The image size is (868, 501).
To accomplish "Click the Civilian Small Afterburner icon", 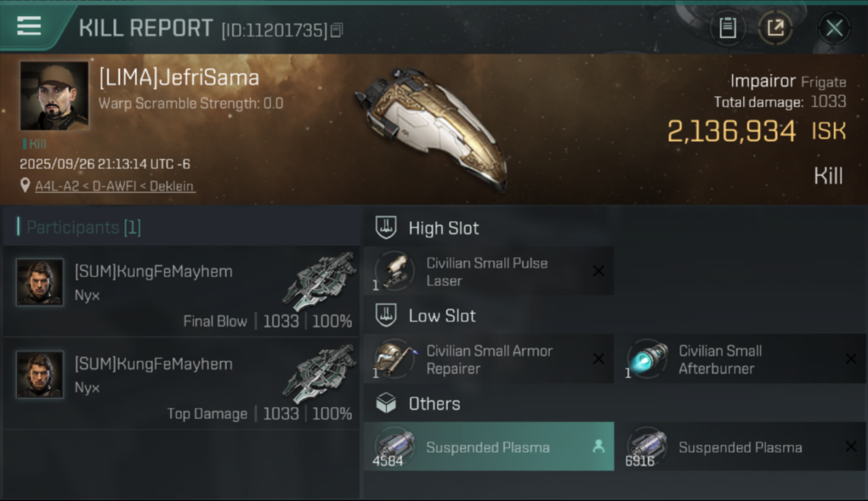I will pyautogui.click(x=647, y=359).
